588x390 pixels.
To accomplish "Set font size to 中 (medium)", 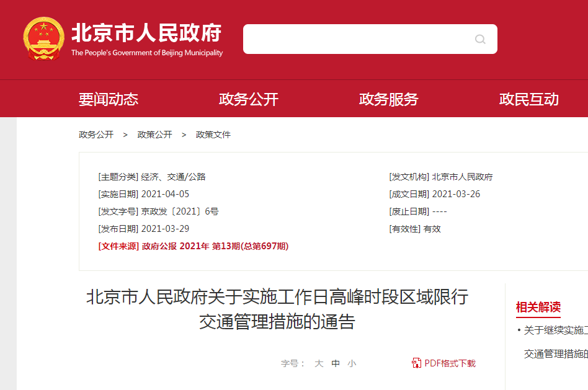I will tap(336, 364).
